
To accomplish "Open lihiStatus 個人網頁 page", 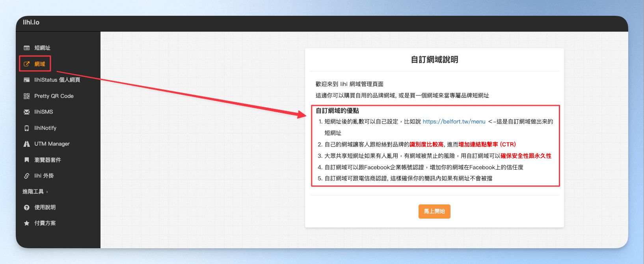I will tap(57, 80).
